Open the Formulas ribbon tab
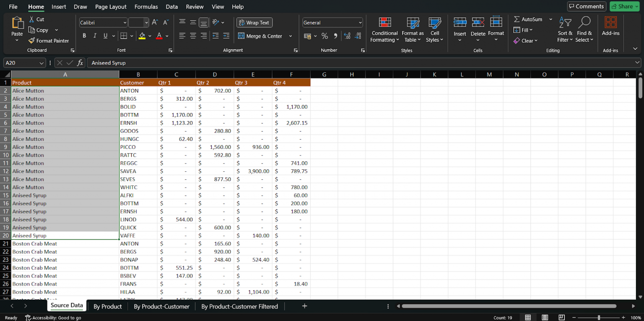The width and height of the screenshot is (644, 321). tap(146, 7)
